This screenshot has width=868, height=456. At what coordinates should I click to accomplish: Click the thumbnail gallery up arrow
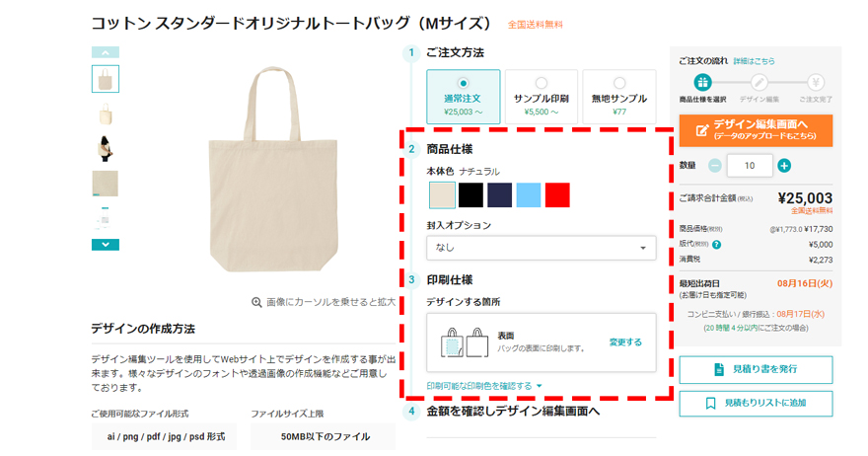[x=106, y=52]
